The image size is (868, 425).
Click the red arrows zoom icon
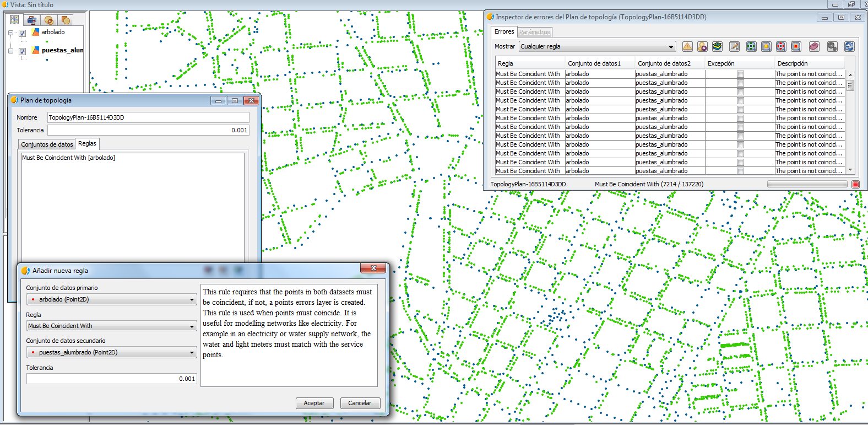(781, 47)
